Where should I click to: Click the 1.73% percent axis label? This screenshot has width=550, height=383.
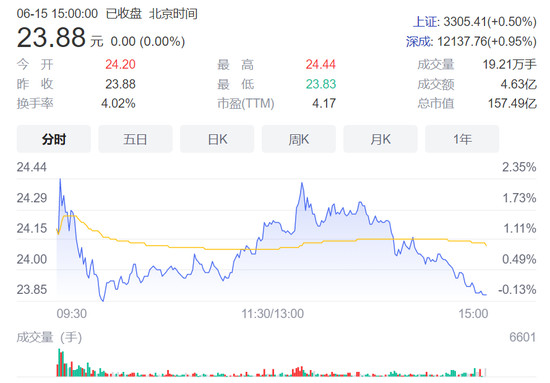[519, 198]
